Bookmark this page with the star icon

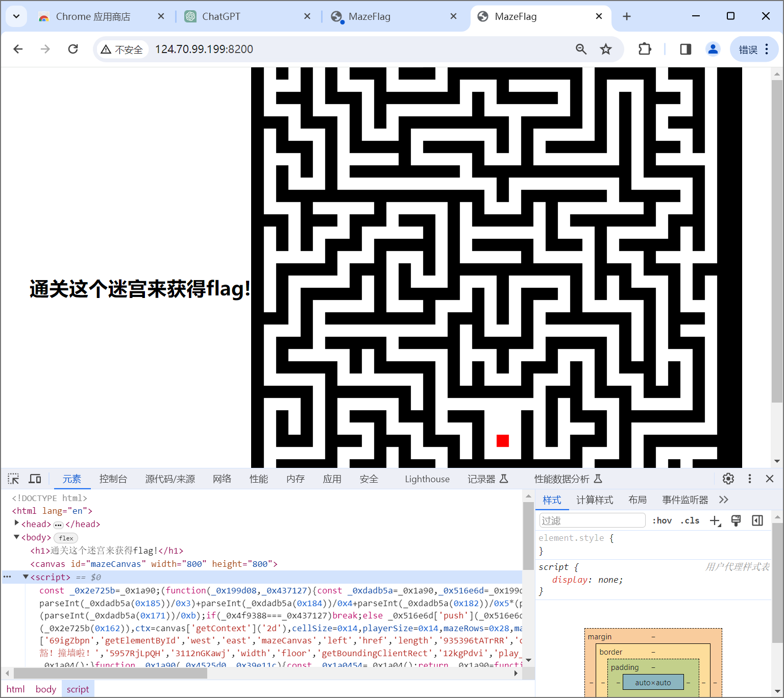pos(605,49)
